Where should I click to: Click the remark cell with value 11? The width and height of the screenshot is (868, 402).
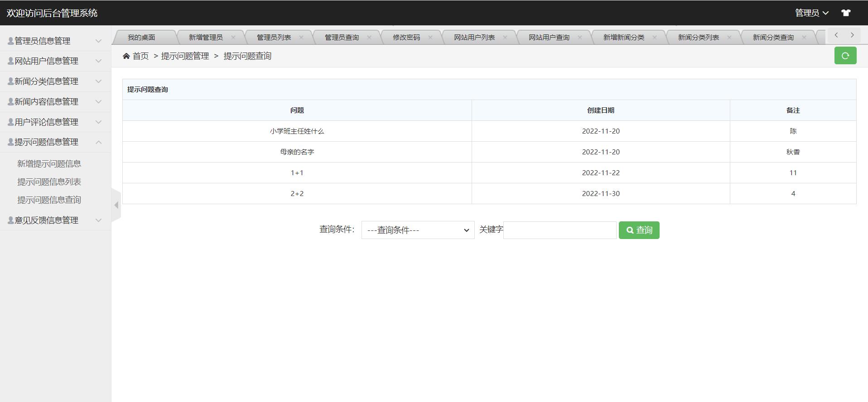pyautogui.click(x=793, y=172)
